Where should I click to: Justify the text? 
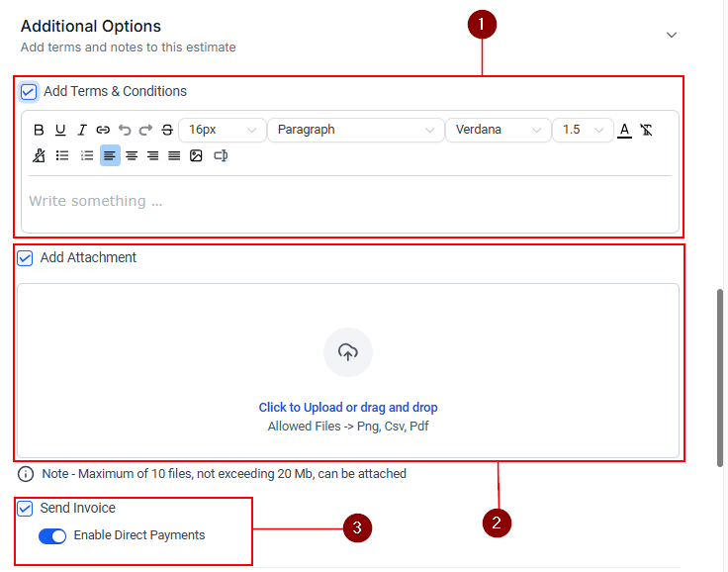[x=174, y=155]
